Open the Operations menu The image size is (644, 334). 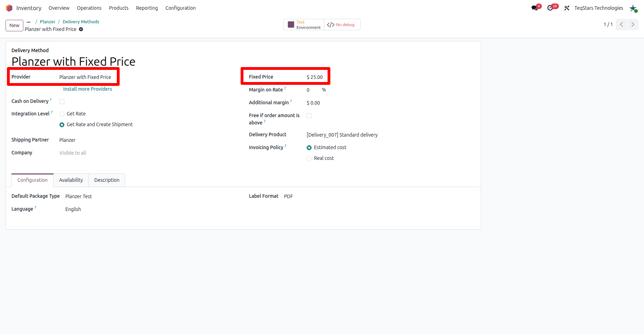tap(89, 8)
